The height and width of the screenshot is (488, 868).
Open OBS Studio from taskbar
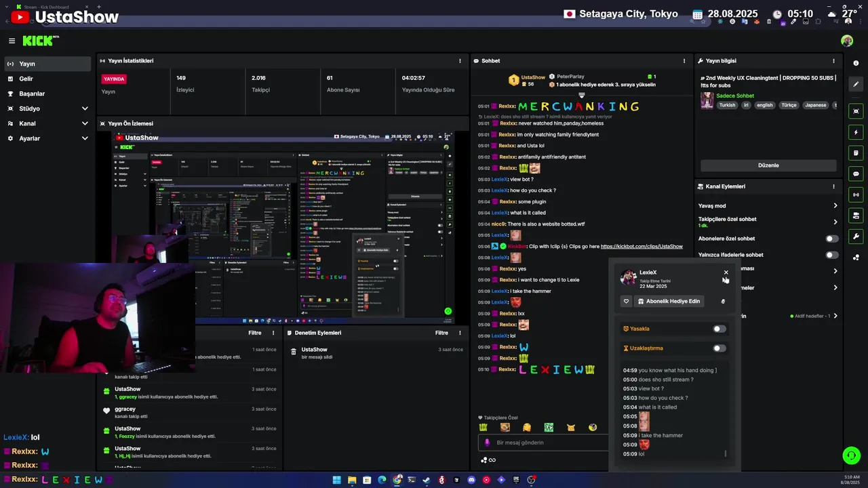(x=532, y=480)
